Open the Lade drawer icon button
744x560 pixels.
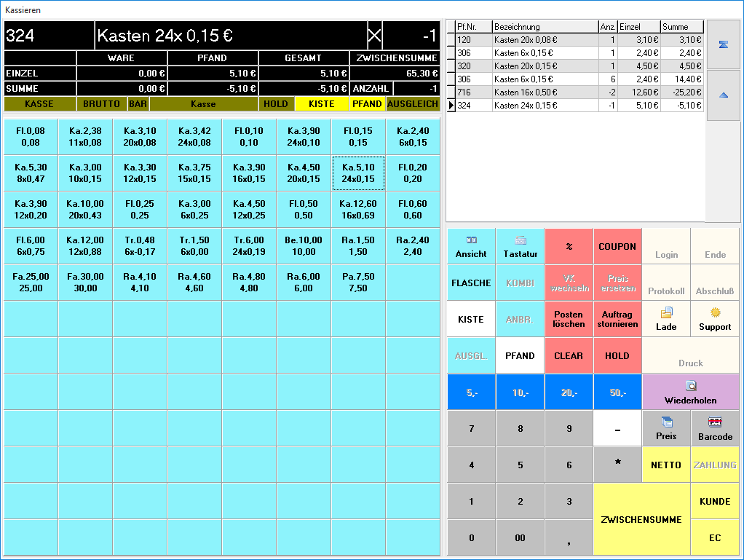coord(666,319)
